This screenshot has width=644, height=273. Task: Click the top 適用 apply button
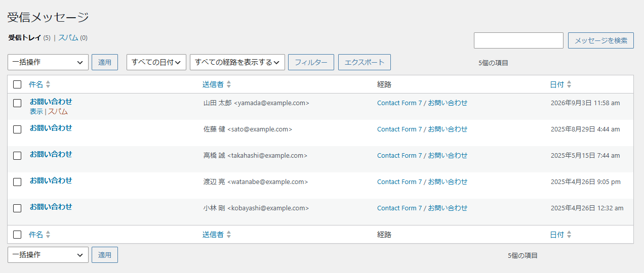pyautogui.click(x=105, y=62)
